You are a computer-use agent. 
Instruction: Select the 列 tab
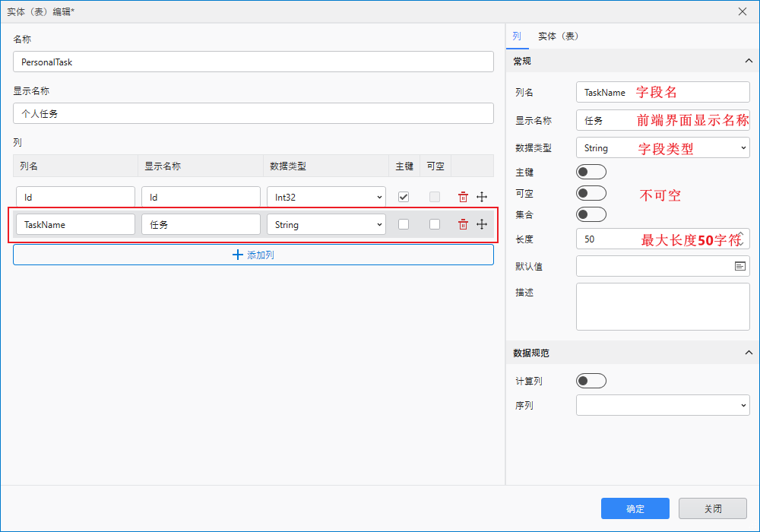tap(518, 36)
